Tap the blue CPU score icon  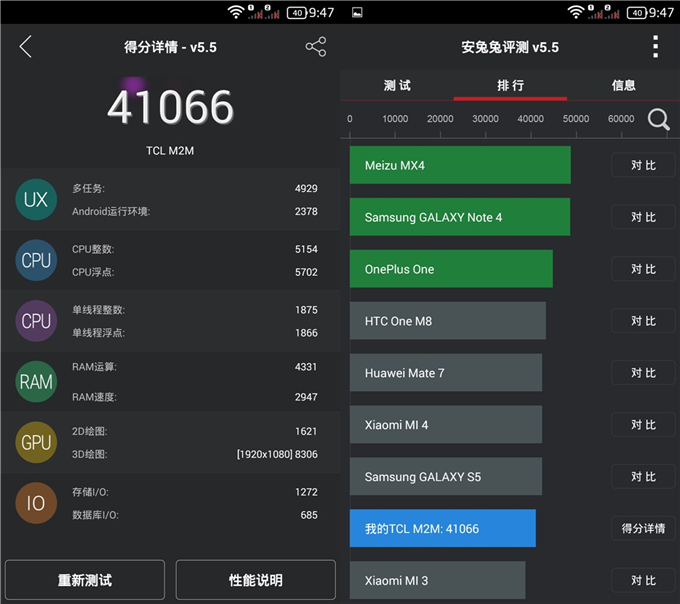(36, 260)
